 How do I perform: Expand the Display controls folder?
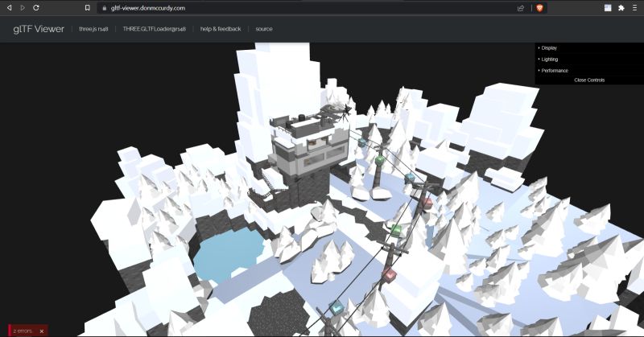[x=589, y=48]
